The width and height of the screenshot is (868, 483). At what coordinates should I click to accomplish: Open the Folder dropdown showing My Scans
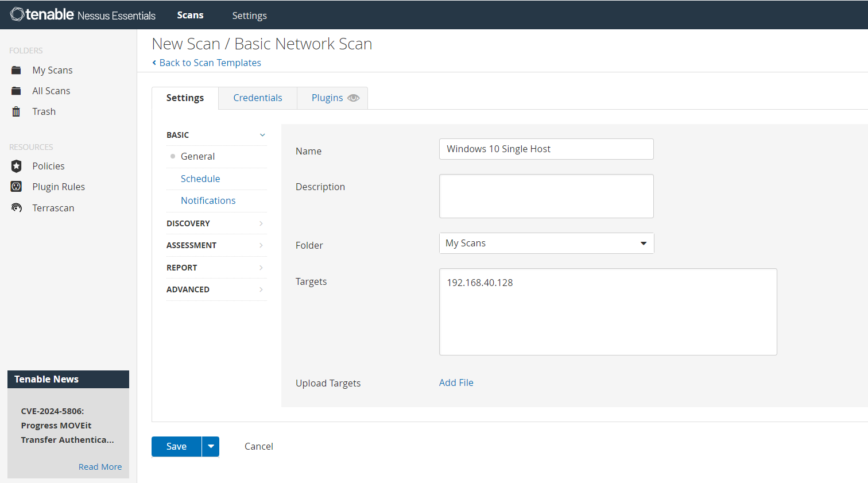tap(547, 244)
